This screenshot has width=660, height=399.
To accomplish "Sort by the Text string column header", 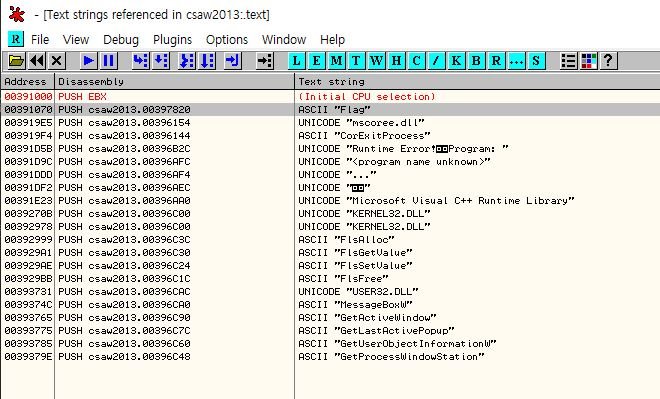I will [477, 81].
